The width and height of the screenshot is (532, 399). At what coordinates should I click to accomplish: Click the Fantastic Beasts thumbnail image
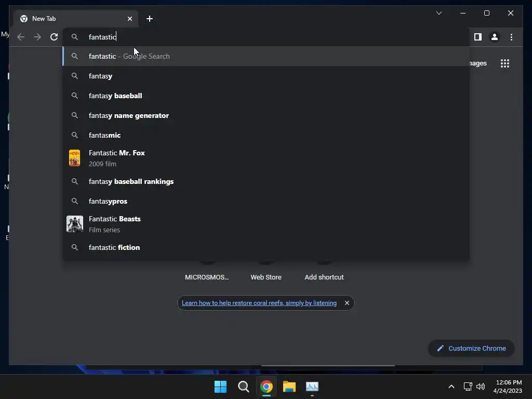click(x=75, y=224)
